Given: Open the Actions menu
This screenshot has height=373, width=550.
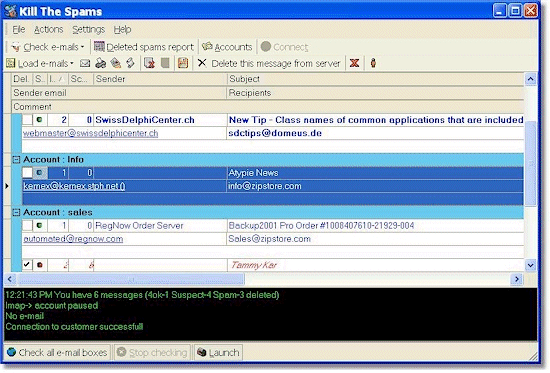Looking at the screenshot, I should coord(48,29).
